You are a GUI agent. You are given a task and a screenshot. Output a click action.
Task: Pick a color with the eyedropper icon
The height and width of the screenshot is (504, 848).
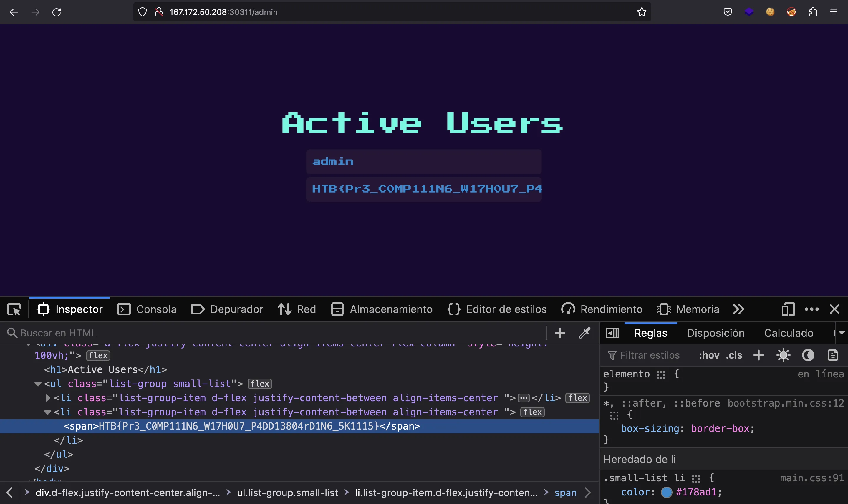point(584,333)
